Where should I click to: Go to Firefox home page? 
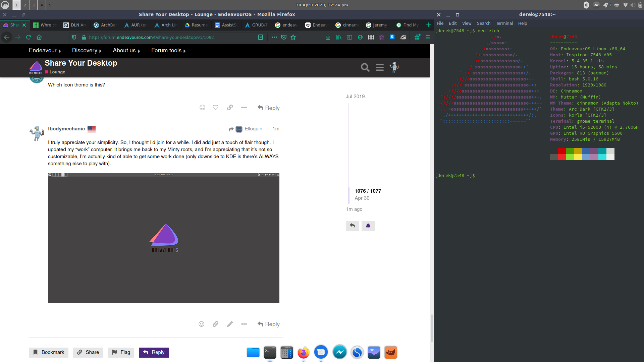point(39,38)
